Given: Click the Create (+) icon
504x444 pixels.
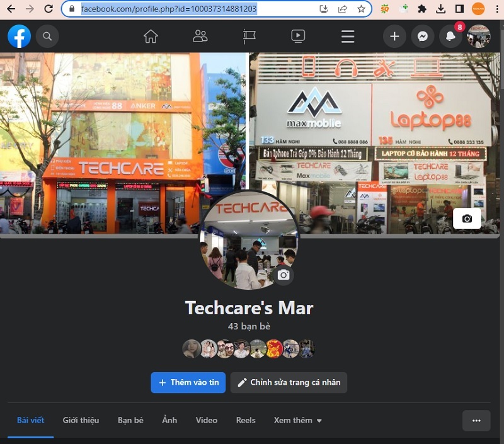Looking at the screenshot, I should [394, 37].
